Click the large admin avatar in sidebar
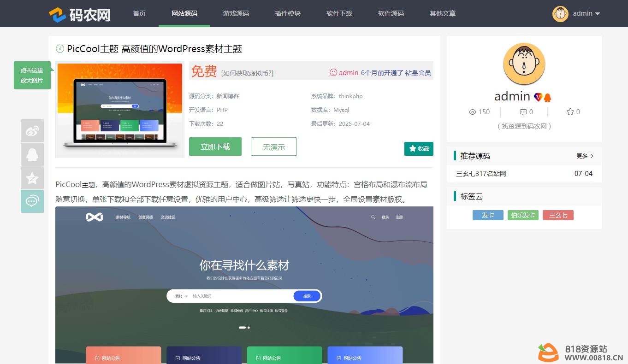 click(x=524, y=64)
